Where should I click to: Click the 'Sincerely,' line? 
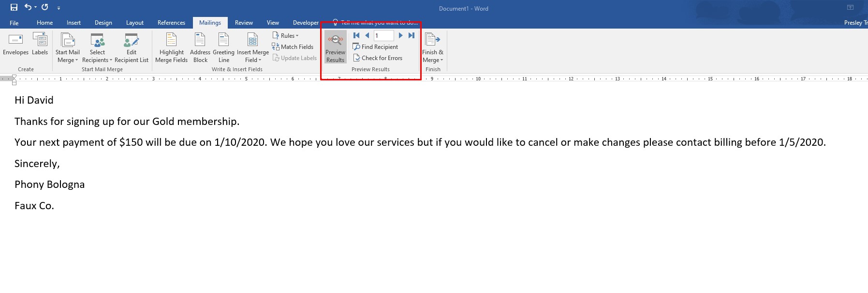click(37, 164)
